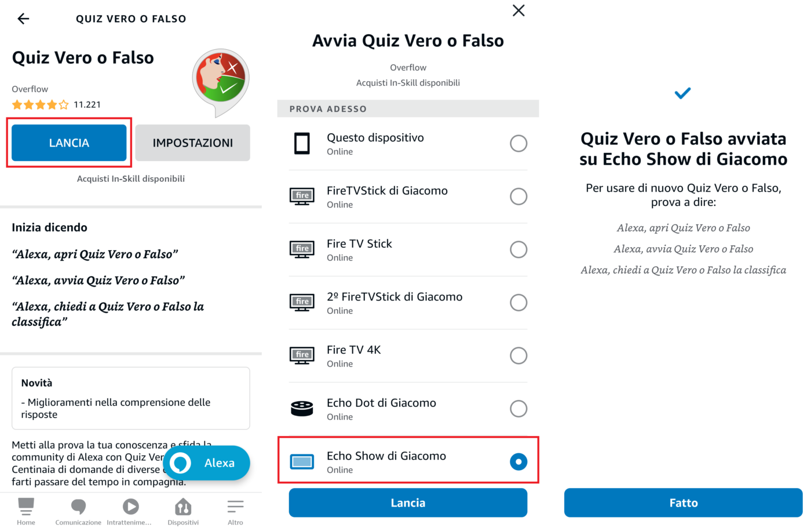Image resolution: width=811 pixels, height=532 pixels.
Task: Choose the Fire TV 4K radio button
Action: (518, 355)
